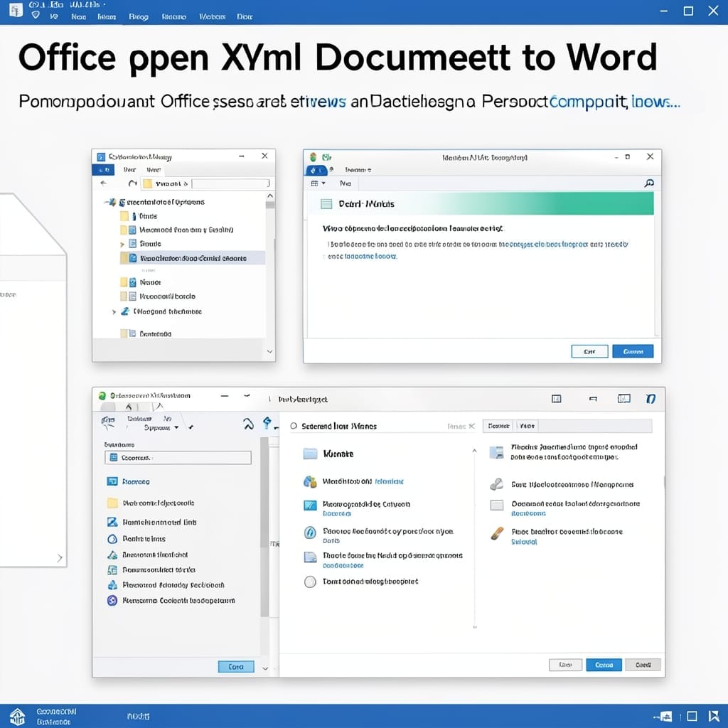The width and height of the screenshot is (728, 728).
Task: Click the outlined 'Cat' button in the top-right dialog
Action: [589, 351]
